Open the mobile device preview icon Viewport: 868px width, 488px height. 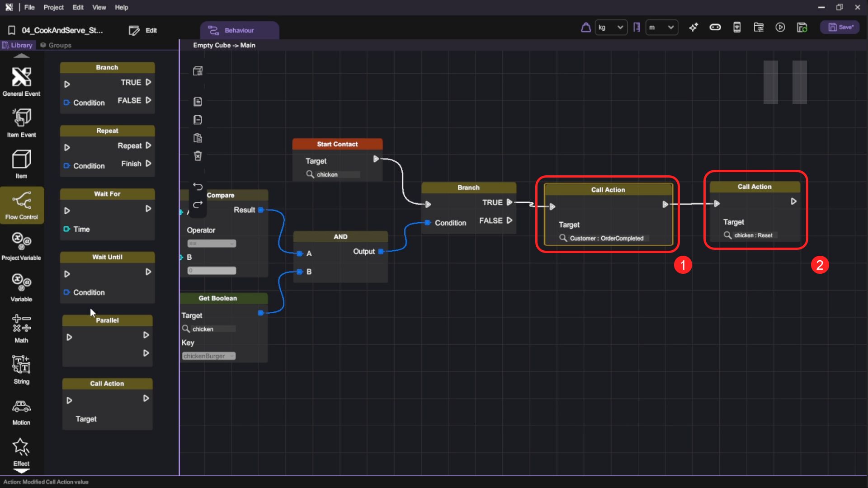[737, 28]
